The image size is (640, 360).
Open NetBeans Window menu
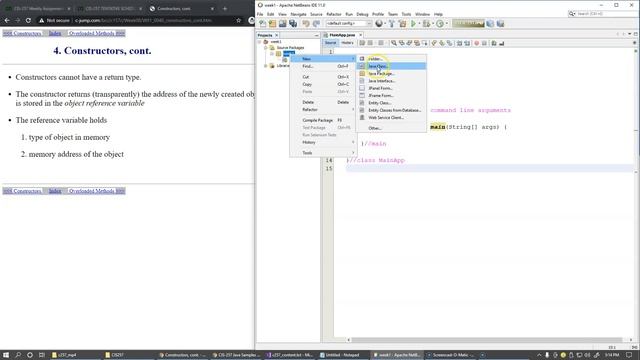pos(422,14)
